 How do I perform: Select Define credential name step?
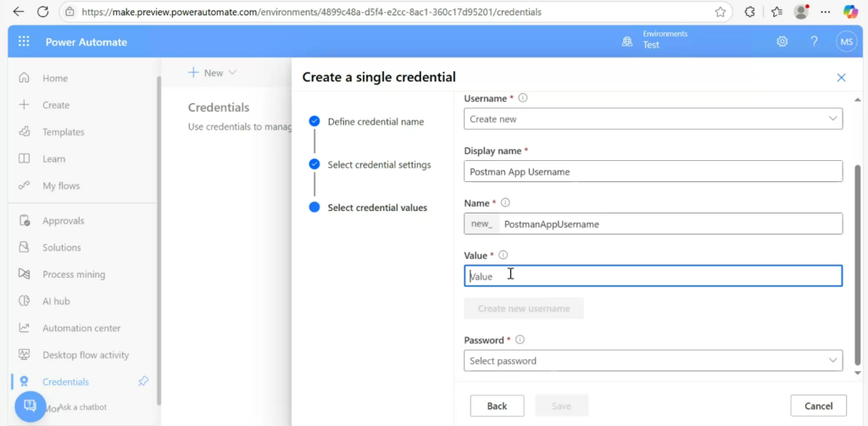click(376, 122)
